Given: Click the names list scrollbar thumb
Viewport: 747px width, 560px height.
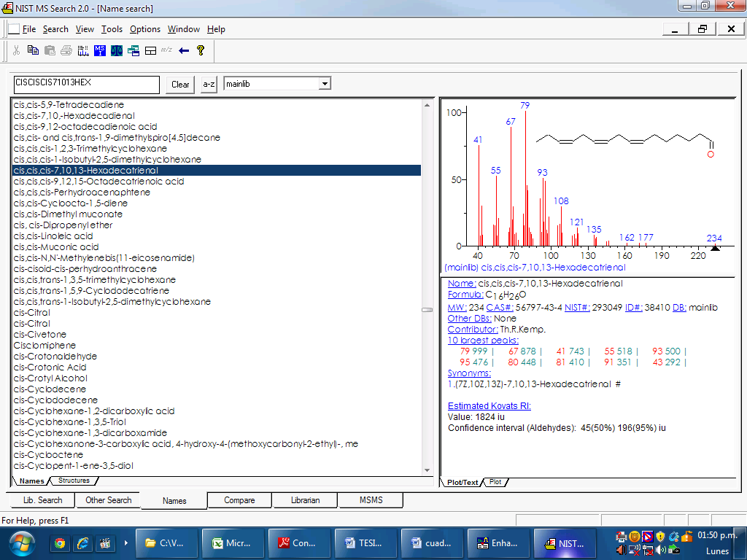Looking at the screenshot, I should pyautogui.click(x=427, y=310).
